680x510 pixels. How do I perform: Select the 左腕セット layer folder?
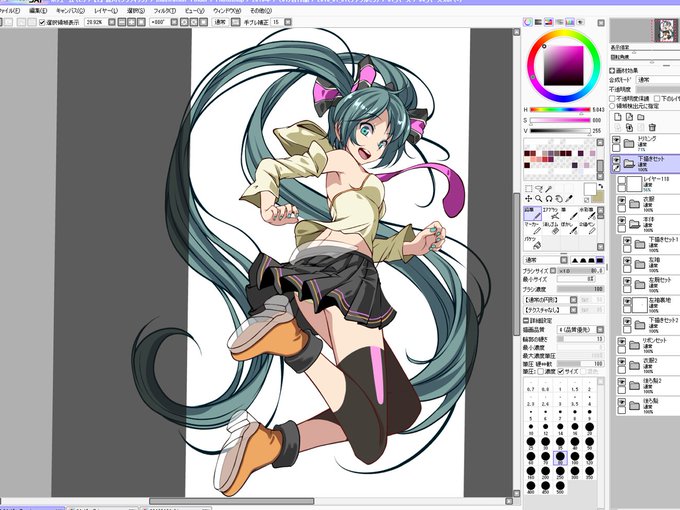pos(651,284)
